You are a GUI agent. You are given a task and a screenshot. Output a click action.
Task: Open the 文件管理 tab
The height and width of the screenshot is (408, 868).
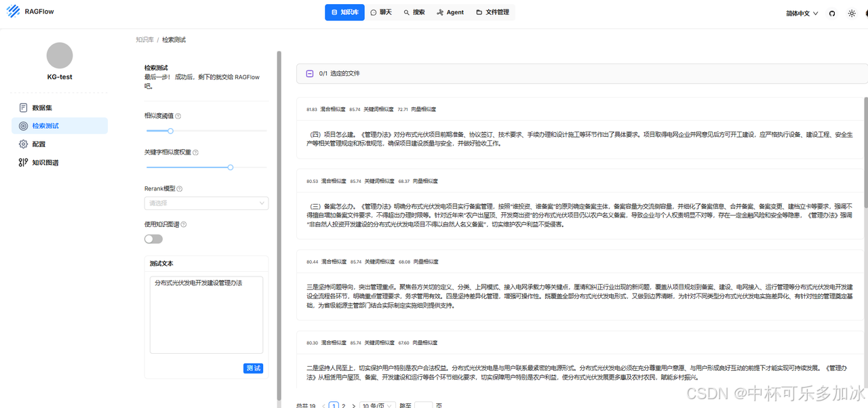pyautogui.click(x=492, y=12)
